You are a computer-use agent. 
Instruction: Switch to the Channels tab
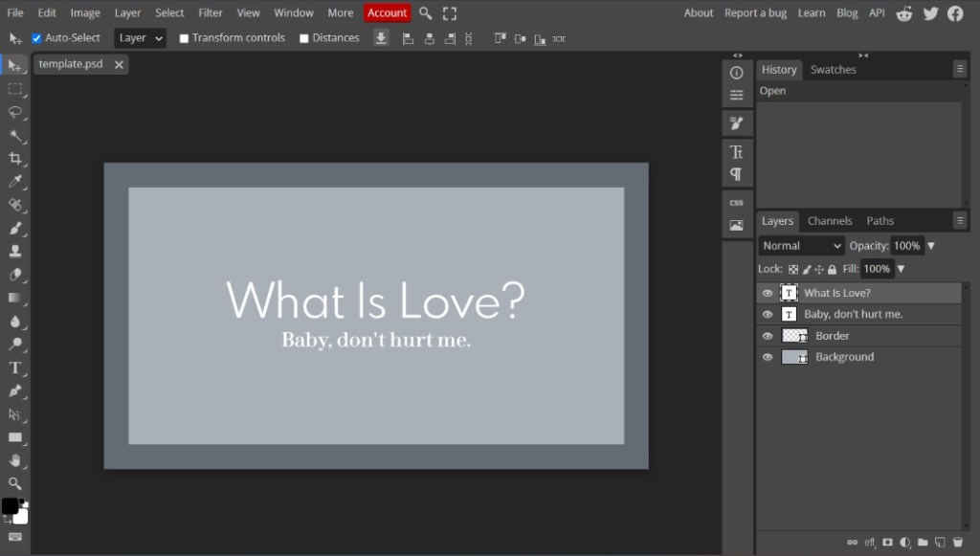[830, 221]
